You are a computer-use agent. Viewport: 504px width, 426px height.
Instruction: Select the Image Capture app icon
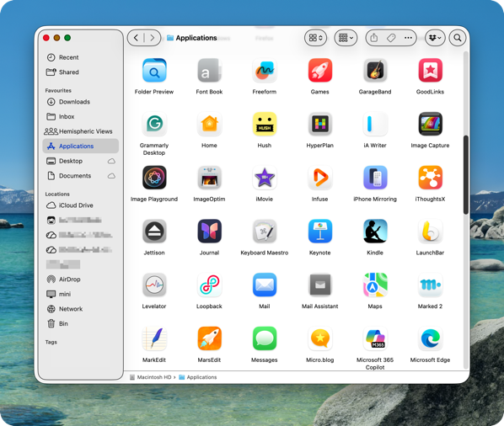(x=430, y=124)
